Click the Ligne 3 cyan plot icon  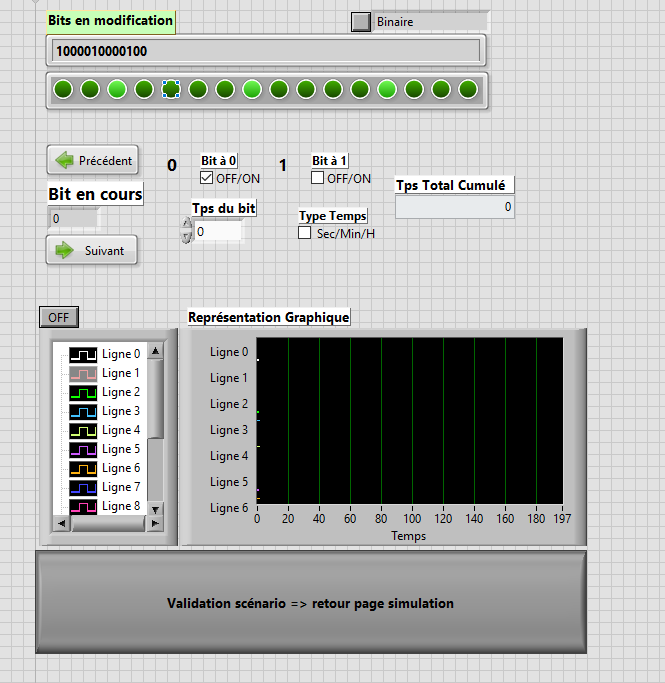83,411
